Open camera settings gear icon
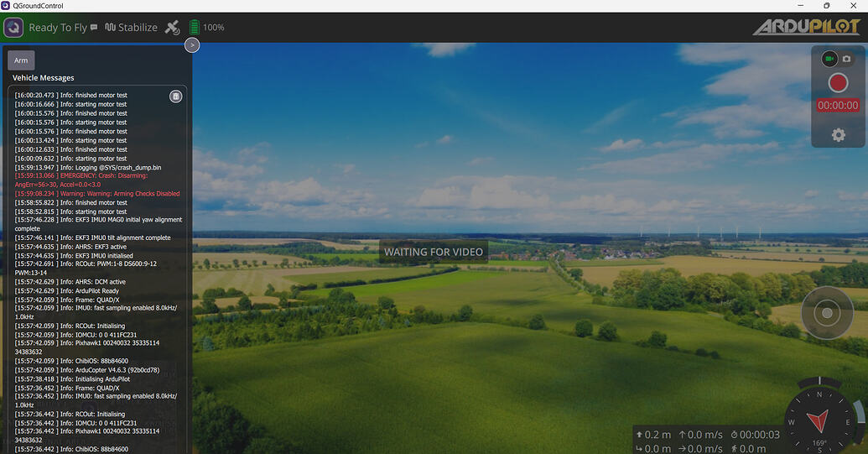Screen dimensions: 868x454 click(839, 134)
